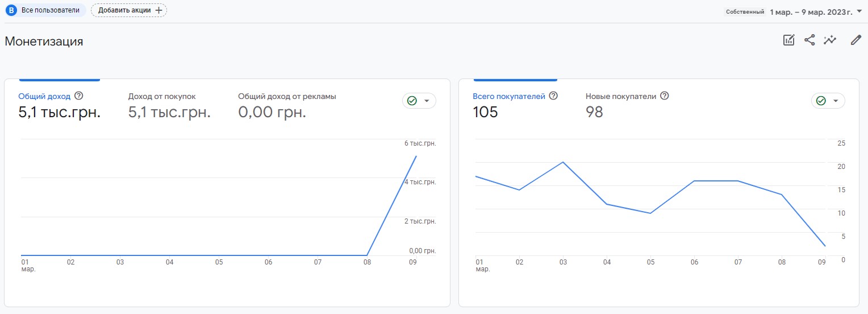Click revenue line peak at 09 мар.
Screen dimensions: 868x314
[x=416, y=156]
